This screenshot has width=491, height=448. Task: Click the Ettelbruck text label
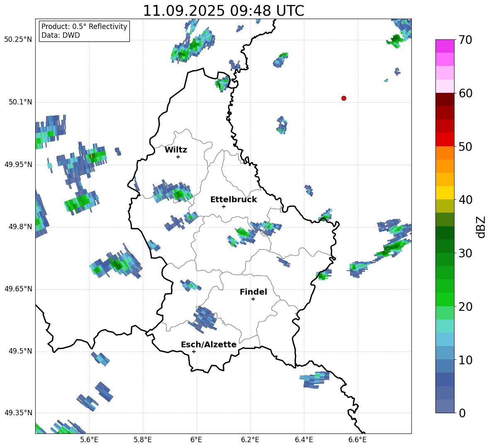233,199
